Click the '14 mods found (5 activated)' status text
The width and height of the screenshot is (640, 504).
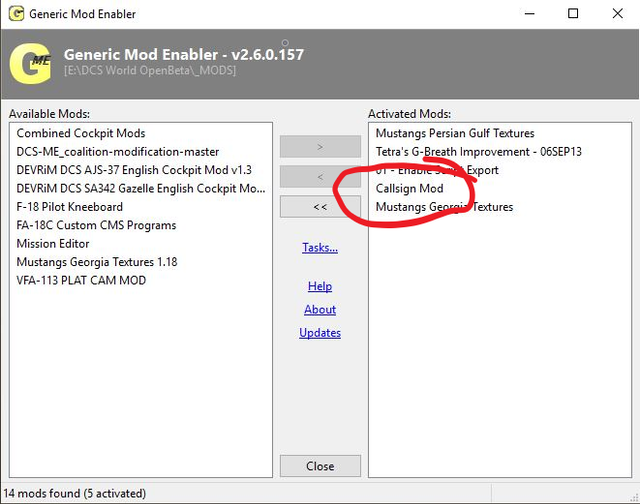pyautogui.click(x=75, y=493)
